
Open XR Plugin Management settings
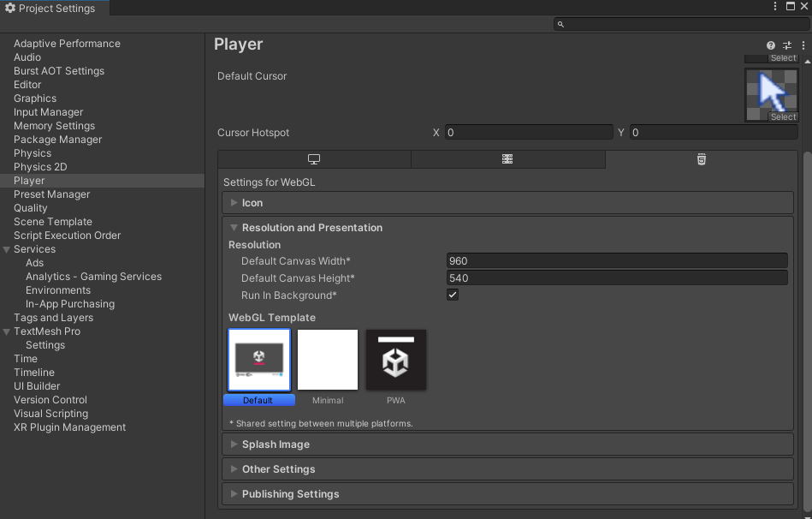(x=70, y=427)
